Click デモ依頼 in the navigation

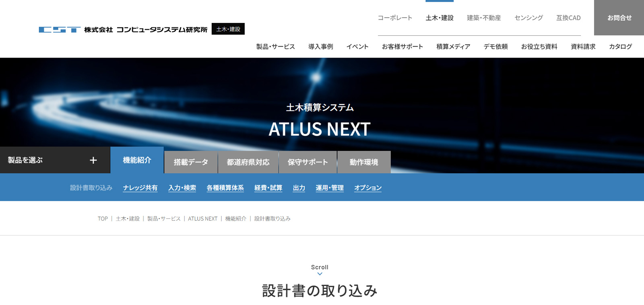click(x=495, y=47)
